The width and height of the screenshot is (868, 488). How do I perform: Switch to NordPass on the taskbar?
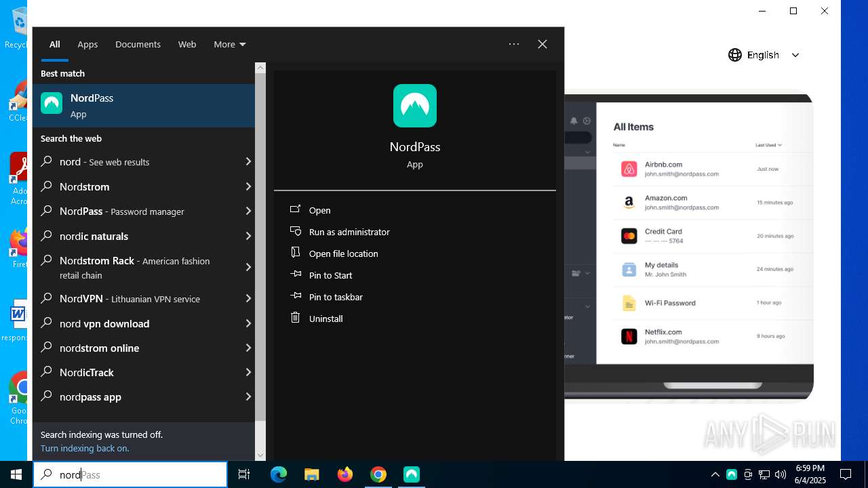pyautogui.click(x=412, y=474)
